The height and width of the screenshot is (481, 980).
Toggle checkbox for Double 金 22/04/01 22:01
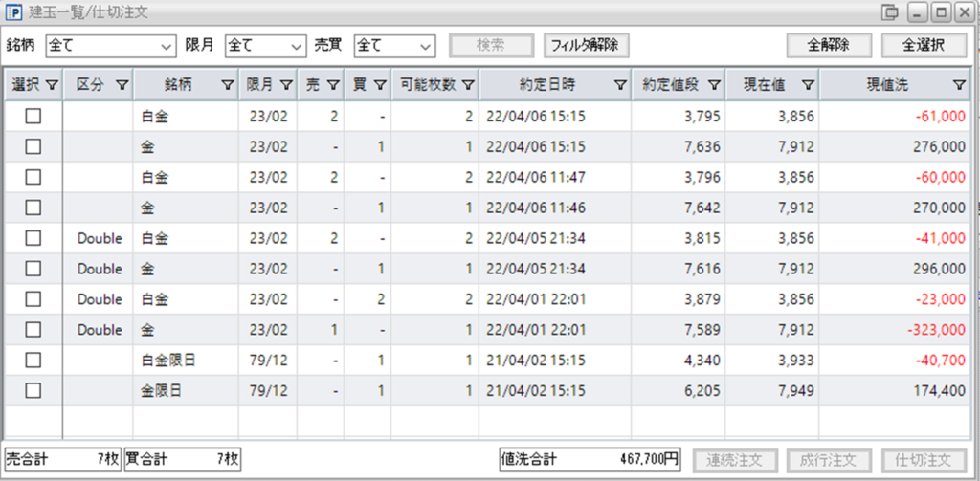click(x=33, y=329)
